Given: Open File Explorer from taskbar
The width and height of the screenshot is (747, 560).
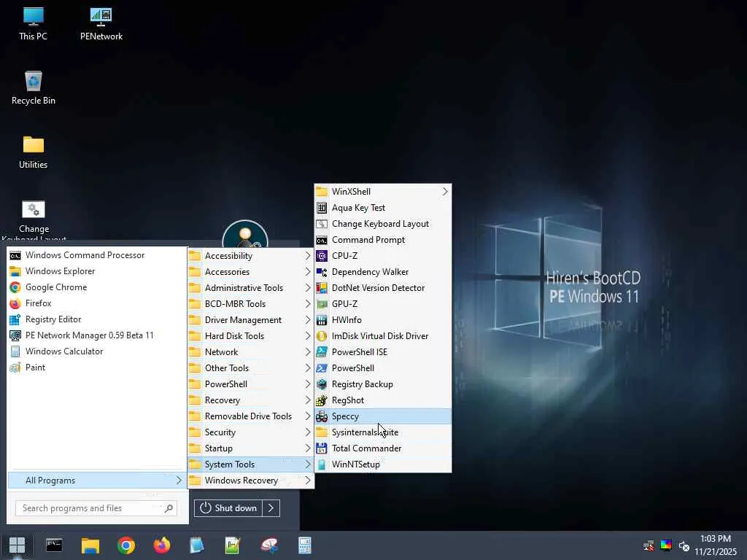Looking at the screenshot, I should pyautogui.click(x=90, y=545).
